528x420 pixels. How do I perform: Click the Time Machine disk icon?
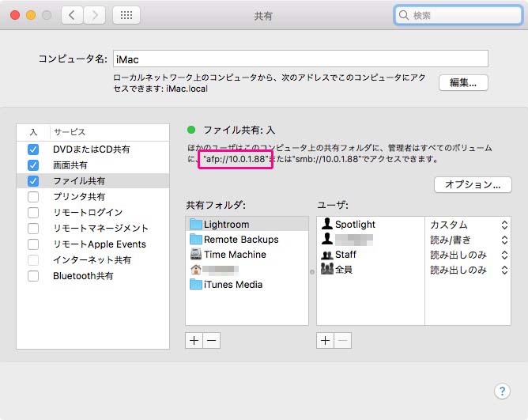[x=196, y=254]
